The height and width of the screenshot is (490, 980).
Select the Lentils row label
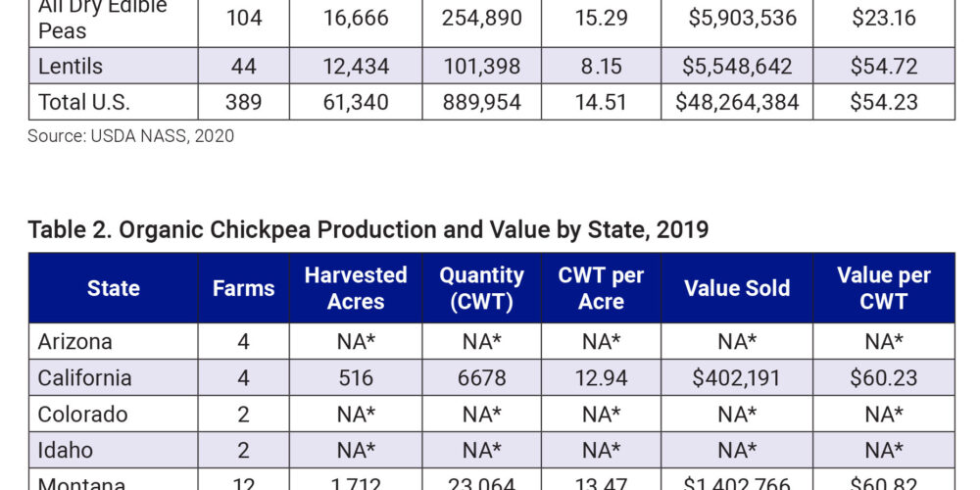click(x=71, y=66)
